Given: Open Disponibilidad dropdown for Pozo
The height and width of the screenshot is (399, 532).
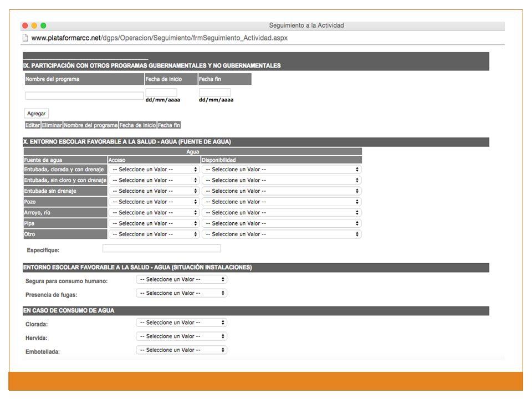Looking at the screenshot, I should [x=282, y=202].
